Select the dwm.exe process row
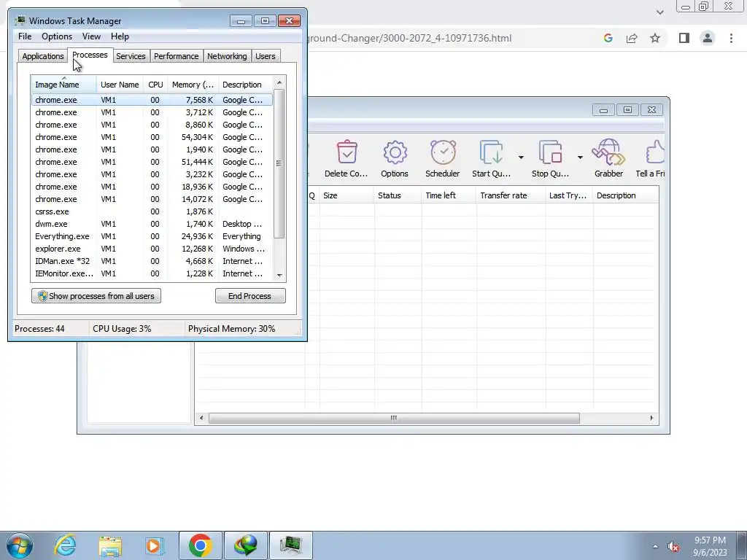The width and height of the screenshot is (747, 560). tap(152, 224)
